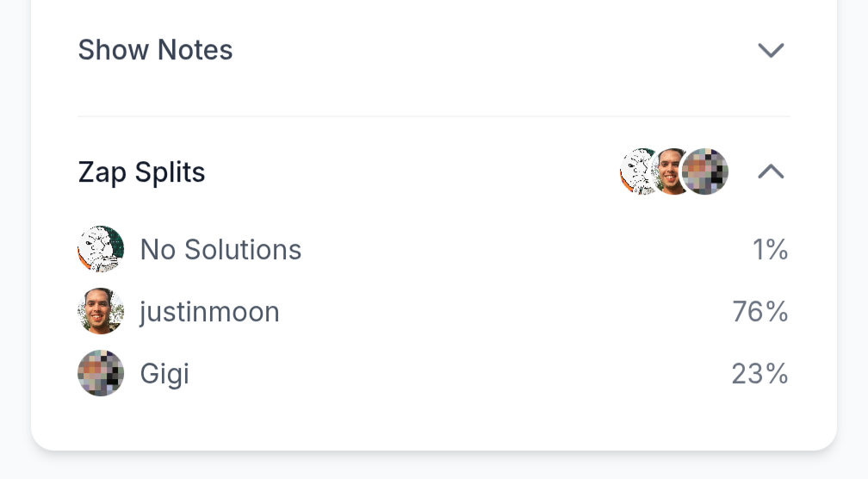Click Gigi pixelated profile picture in list
The image size is (868, 479).
101,373
